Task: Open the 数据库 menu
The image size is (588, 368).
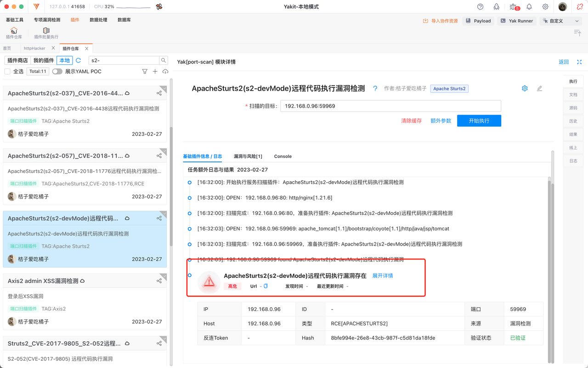Action: [x=124, y=20]
